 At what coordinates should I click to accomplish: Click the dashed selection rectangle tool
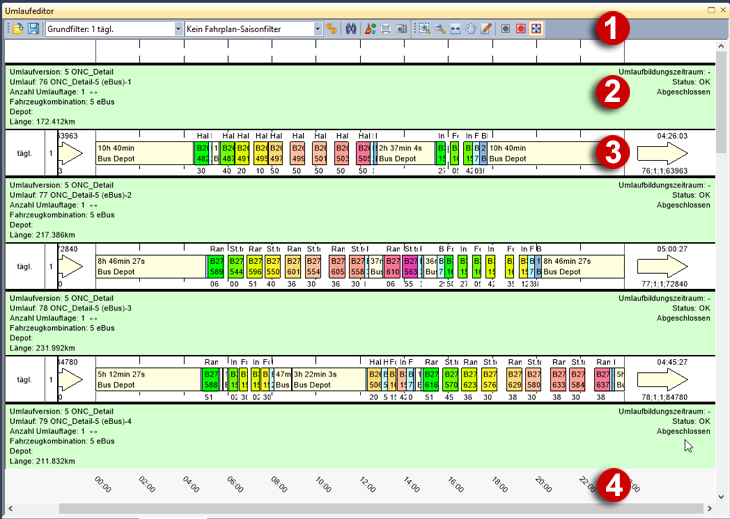pyautogui.click(x=423, y=29)
